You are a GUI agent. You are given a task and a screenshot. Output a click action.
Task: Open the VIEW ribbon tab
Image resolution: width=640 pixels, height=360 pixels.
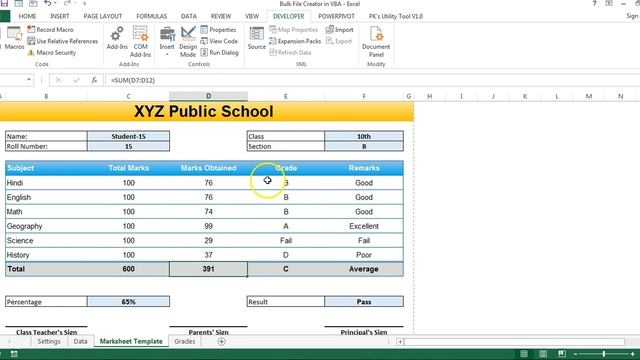[x=252, y=16]
